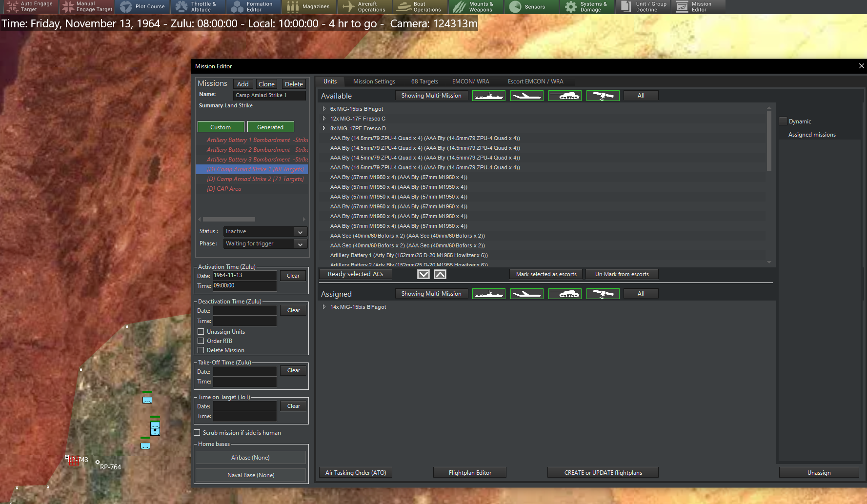Enable Unassign Units checkbox
The width and height of the screenshot is (867, 504).
(201, 332)
